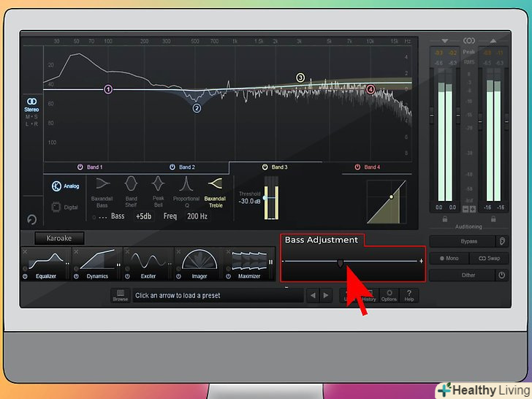
Task: Toggle Band 3 power button
Action: [x=265, y=167]
